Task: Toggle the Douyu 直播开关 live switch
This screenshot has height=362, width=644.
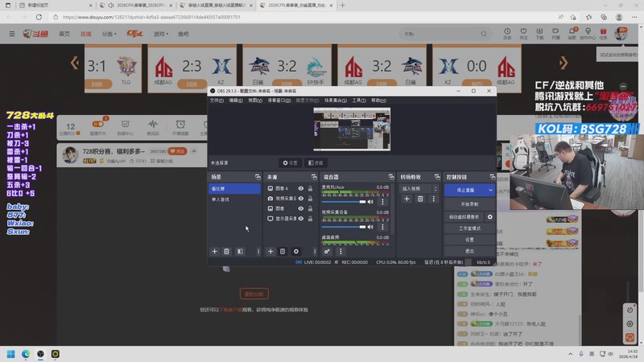Action: (97, 124)
